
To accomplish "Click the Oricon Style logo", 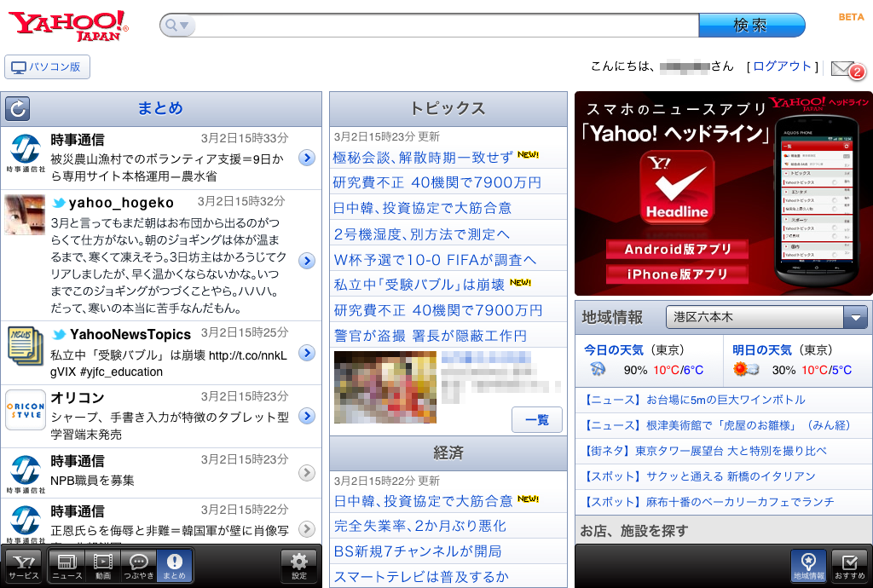I will coord(25,410).
